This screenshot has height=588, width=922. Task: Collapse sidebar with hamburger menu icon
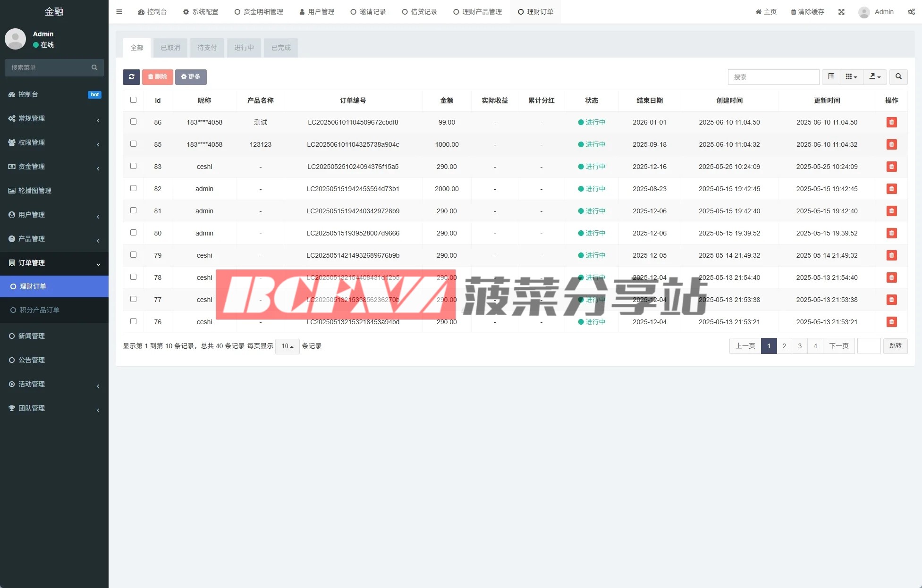coord(119,12)
